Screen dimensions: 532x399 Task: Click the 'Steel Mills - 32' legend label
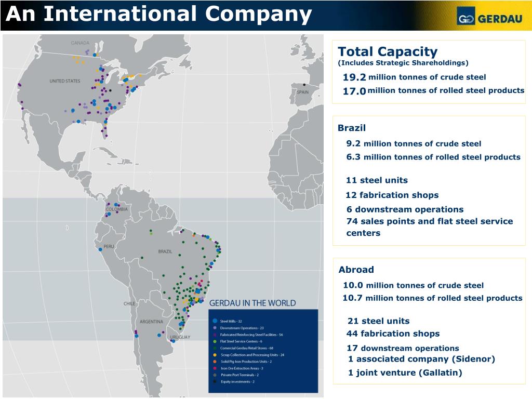coord(231,321)
